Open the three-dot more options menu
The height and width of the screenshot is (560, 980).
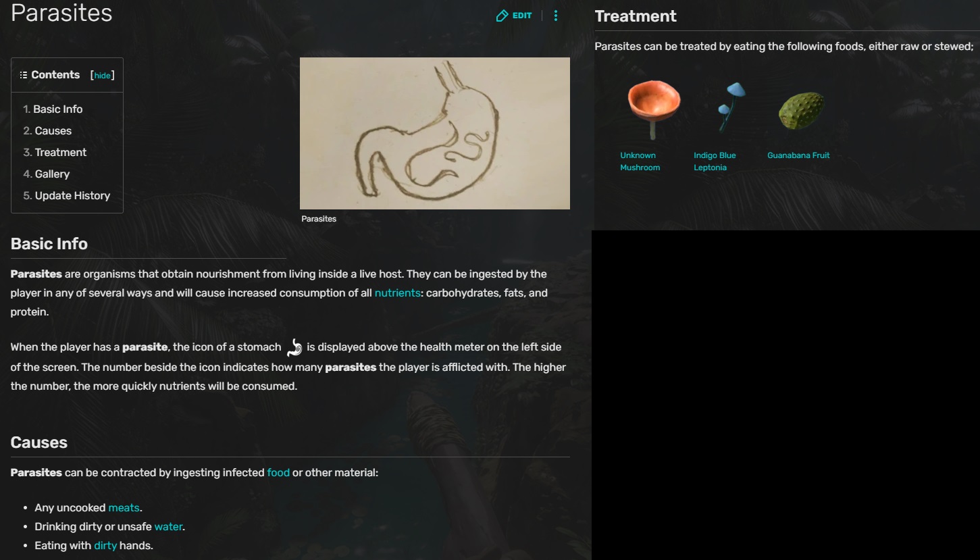coord(556,16)
